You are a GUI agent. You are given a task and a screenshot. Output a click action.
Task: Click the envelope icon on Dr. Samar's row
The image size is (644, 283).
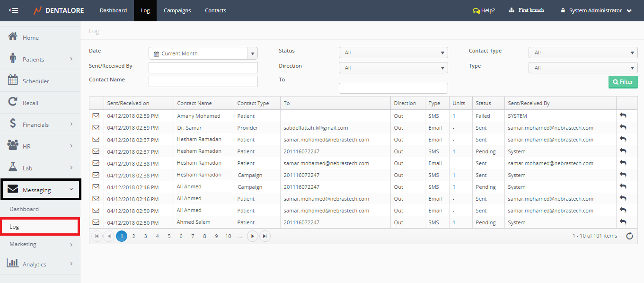coord(96,128)
